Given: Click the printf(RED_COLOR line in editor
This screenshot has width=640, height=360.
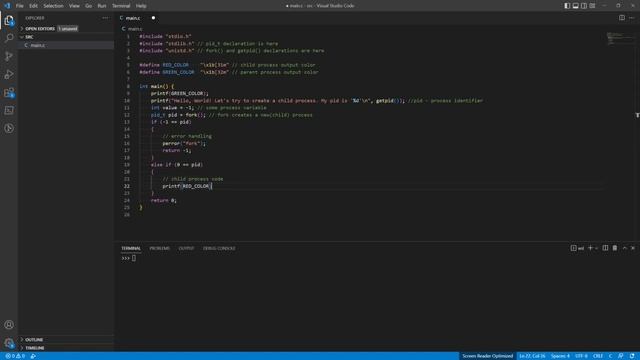Looking at the screenshot, I should pyautogui.click(x=187, y=186).
